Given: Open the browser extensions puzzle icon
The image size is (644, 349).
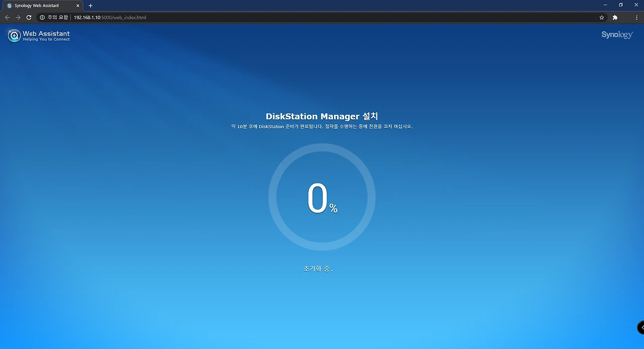Looking at the screenshot, I should click(615, 18).
